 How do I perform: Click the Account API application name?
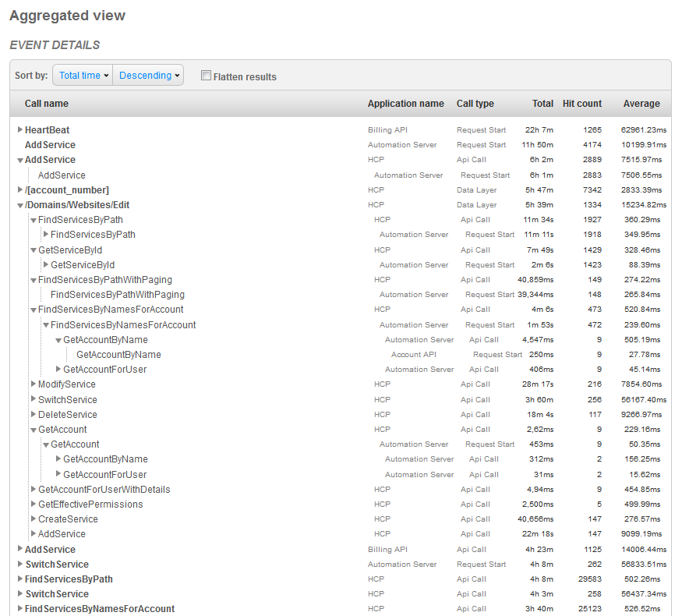[414, 355]
